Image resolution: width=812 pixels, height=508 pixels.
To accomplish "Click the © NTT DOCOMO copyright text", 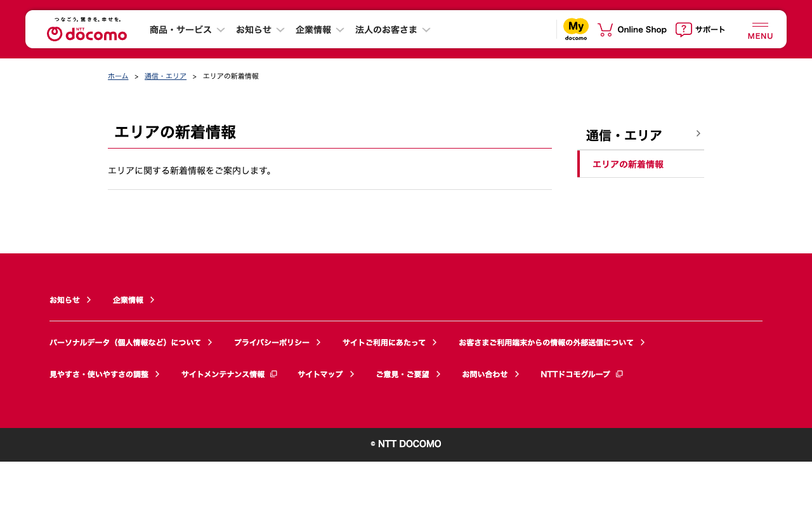I will [406, 444].
